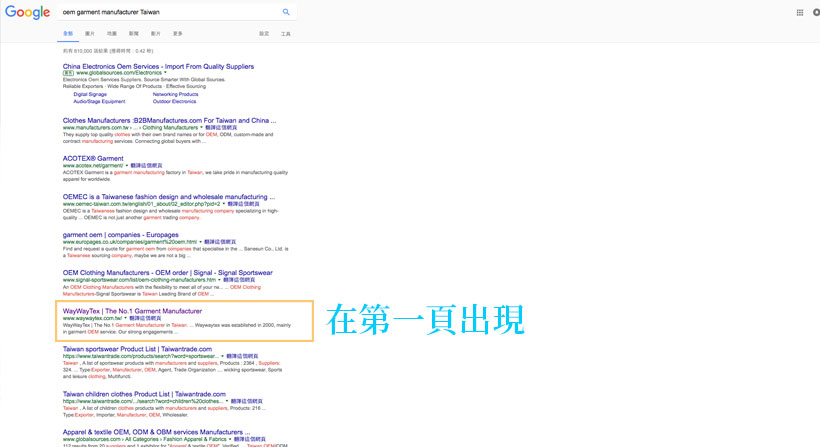The width and height of the screenshot is (820, 447).
Task: Click the 'They supply top quality clothes' snippet
Action: click(168, 138)
